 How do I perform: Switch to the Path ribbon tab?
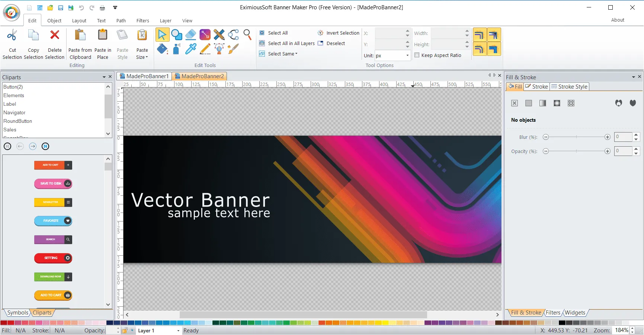(121, 20)
